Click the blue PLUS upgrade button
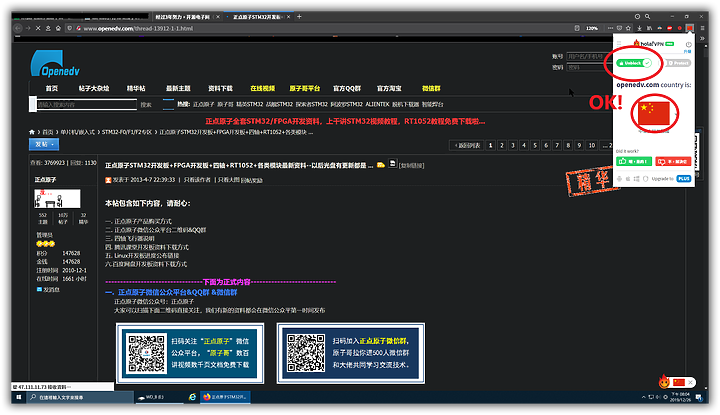Viewport: 720px width, 415px height. [684, 179]
